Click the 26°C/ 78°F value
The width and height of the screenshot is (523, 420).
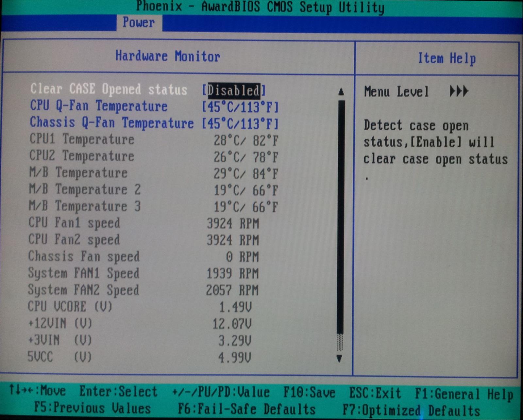[246, 157]
